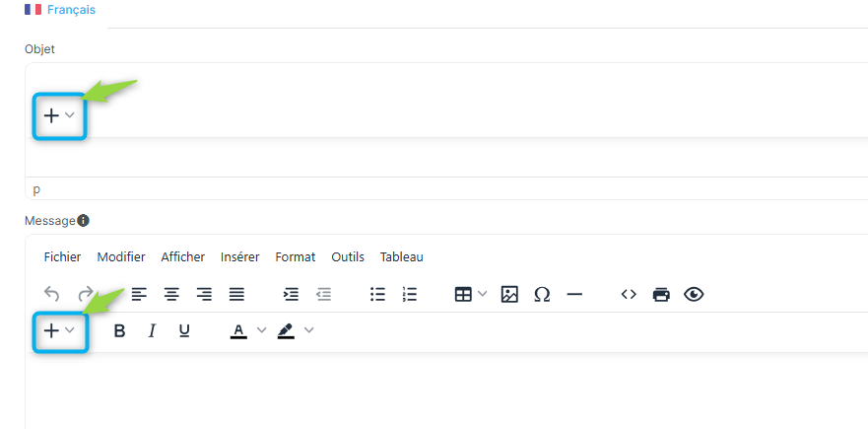Open the Insérer menu
The width and height of the screenshot is (868, 429).
point(240,257)
